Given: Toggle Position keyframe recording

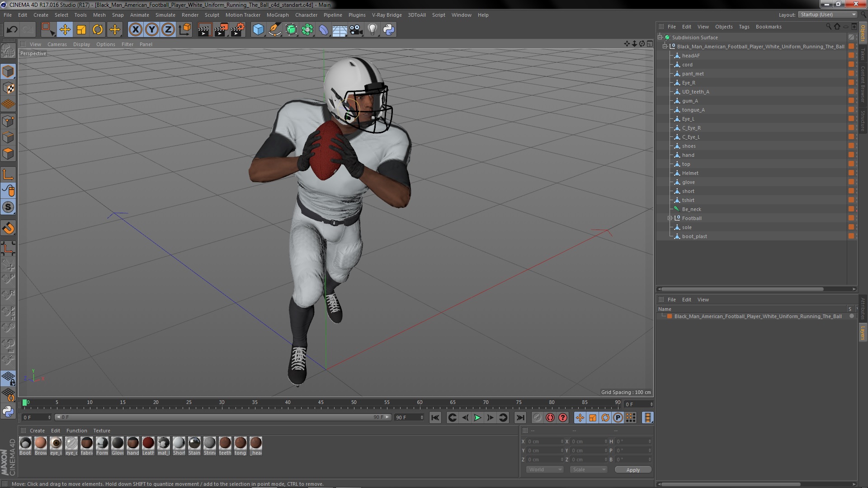Looking at the screenshot, I should pos(580,418).
